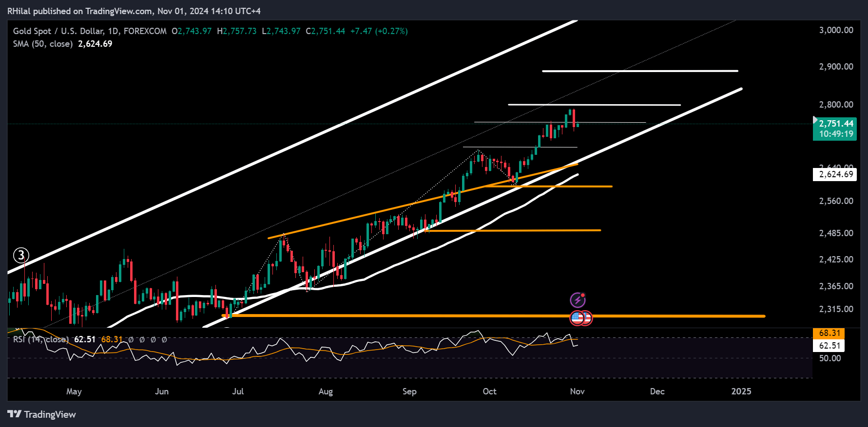This screenshot has width=868, height=427.
Task: Click the RSI (14, close) indicator label
Action: 41,339
